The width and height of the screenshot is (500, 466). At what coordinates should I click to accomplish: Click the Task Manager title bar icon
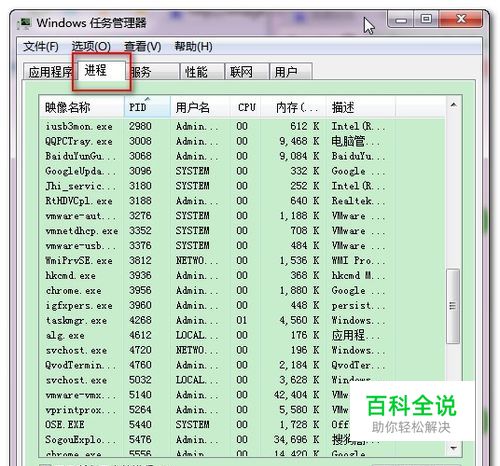pos(25,23)
